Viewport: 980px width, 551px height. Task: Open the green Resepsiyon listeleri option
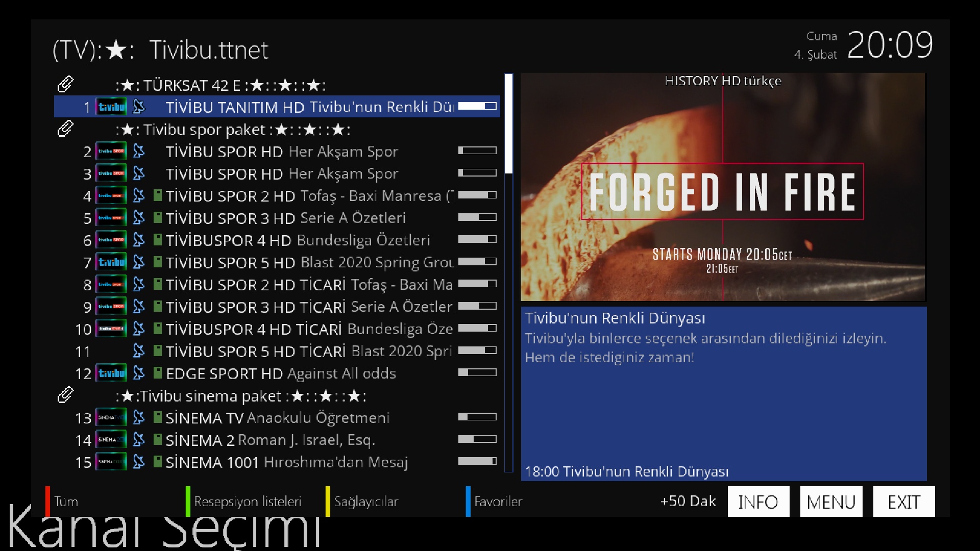coord(244,502)
